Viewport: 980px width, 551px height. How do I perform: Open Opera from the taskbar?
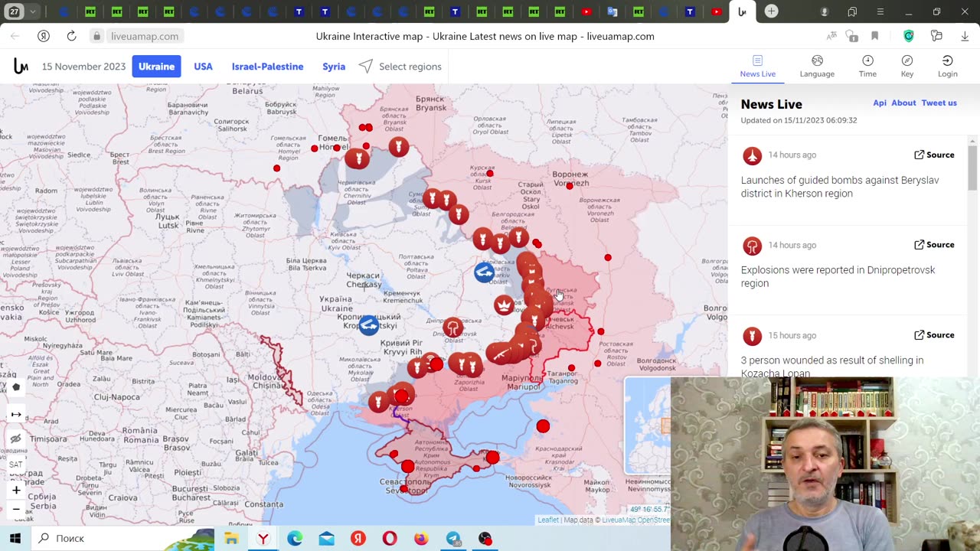coord(390,539)
